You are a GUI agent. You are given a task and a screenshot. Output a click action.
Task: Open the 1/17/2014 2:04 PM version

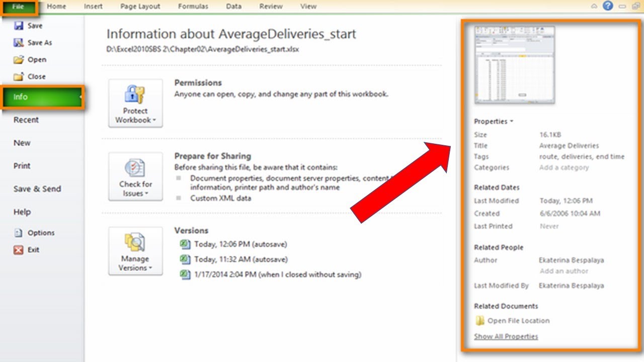[x=278, y=275]
